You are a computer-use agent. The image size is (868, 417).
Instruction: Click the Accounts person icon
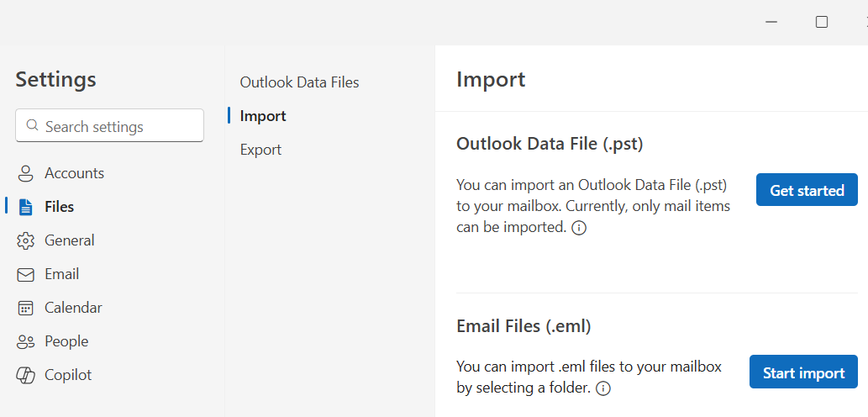[x=25, y=173]
